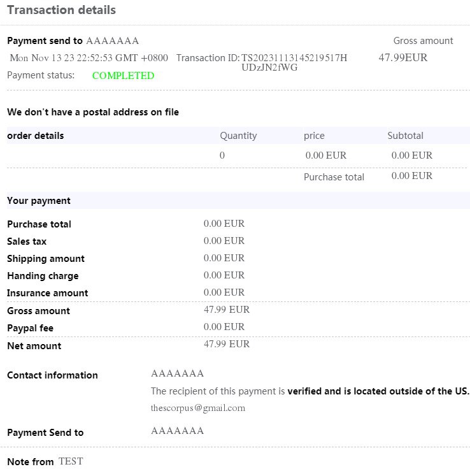The image size is (470, 476).
Task: Click the TEST note text
Action: pyautogui.click(x=71, y=461)
